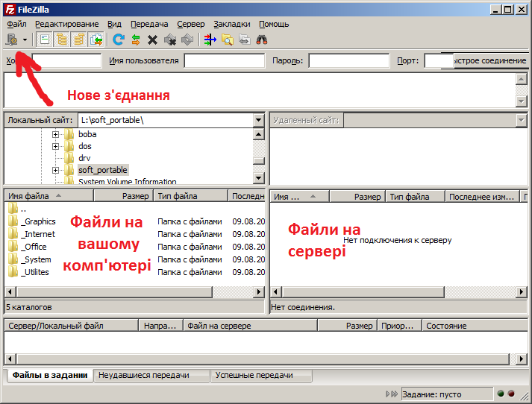Select drv folder in tree
Viewport: 532px width, 404px height.
[x=84, y=158]
